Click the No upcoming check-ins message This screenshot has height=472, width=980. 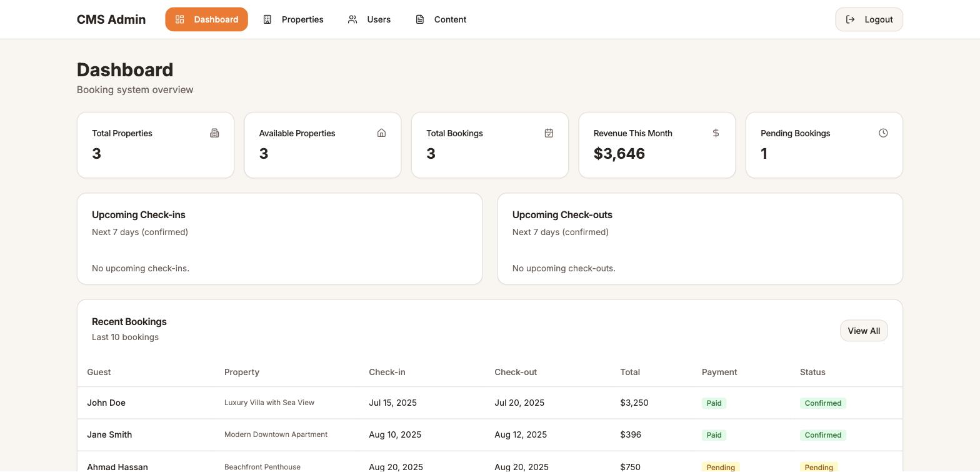click(141, 268)
